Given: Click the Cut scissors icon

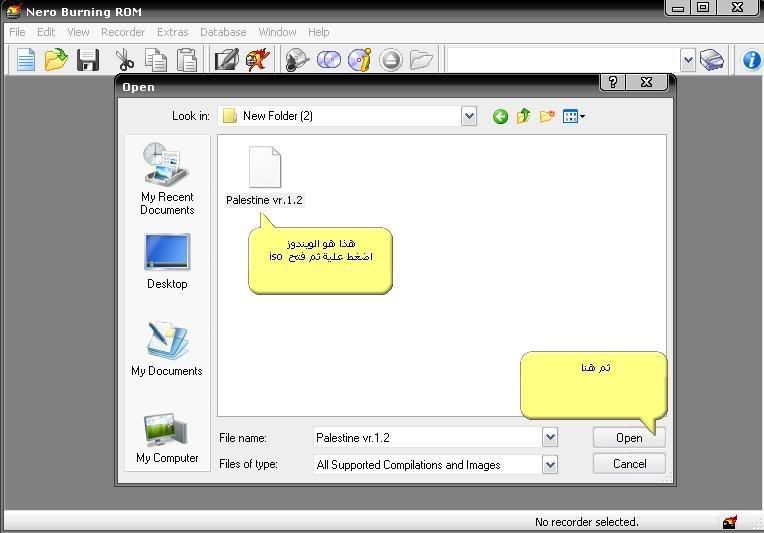Looking at the screenshot, I should point(125,60).
